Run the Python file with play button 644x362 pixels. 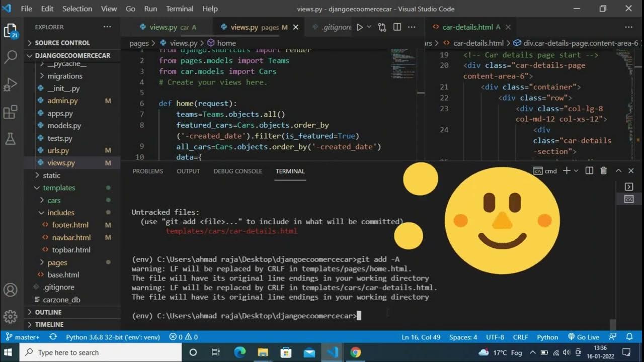359,27
